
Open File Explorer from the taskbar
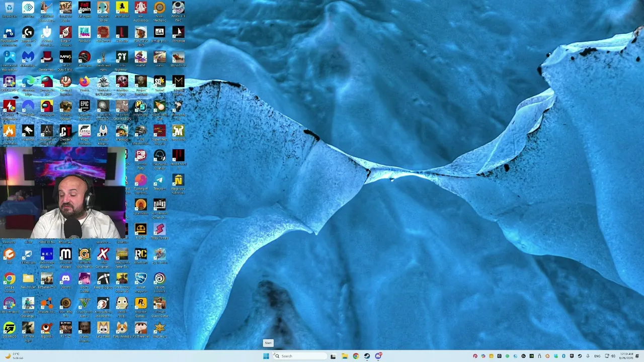click(x=344, y=356)
